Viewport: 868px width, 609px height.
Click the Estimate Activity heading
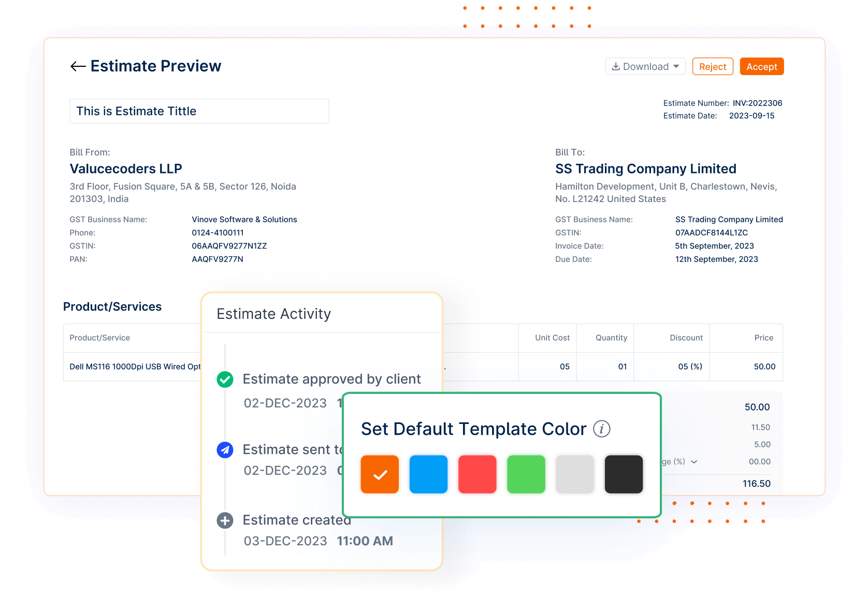point(273,314)
